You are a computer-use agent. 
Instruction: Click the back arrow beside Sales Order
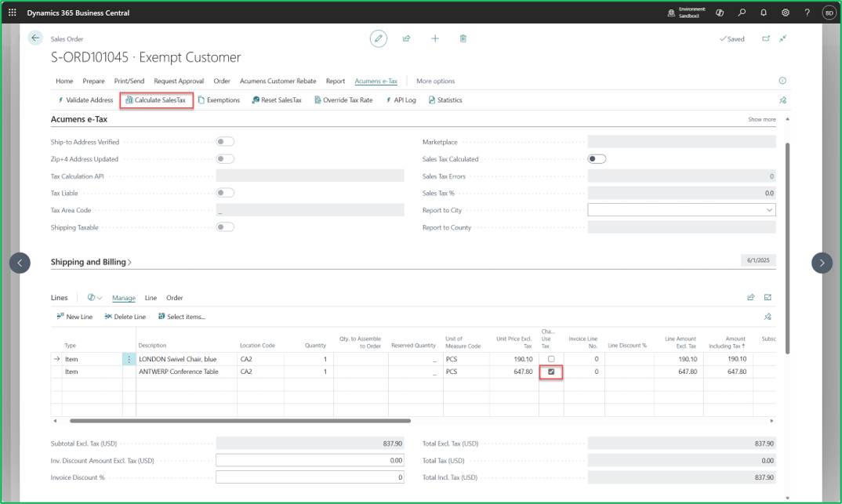(x=35, y=38)
